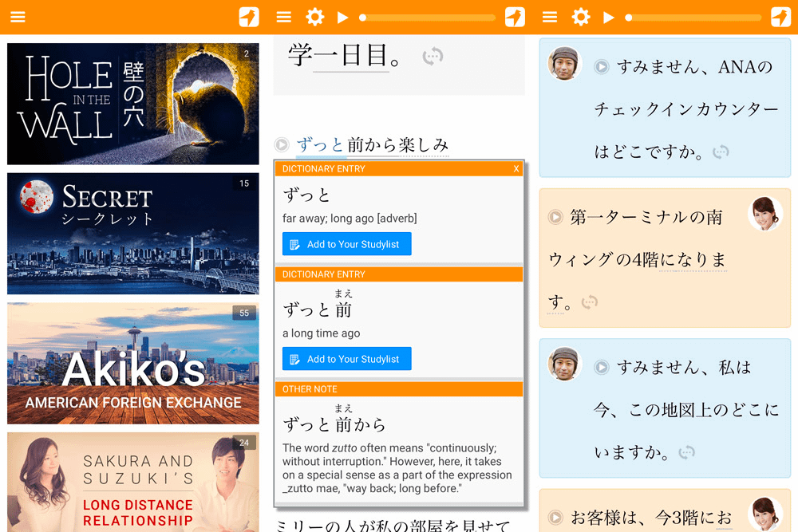Play audio for the ずっと前から楽しみ sentence
The image size is (798, 532).
coord(282,144)
